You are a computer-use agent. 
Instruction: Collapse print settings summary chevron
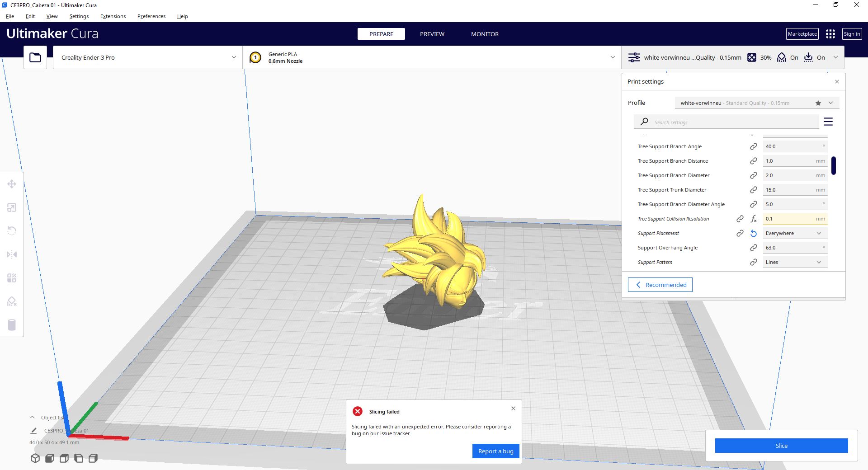click(x=835, y=57)
